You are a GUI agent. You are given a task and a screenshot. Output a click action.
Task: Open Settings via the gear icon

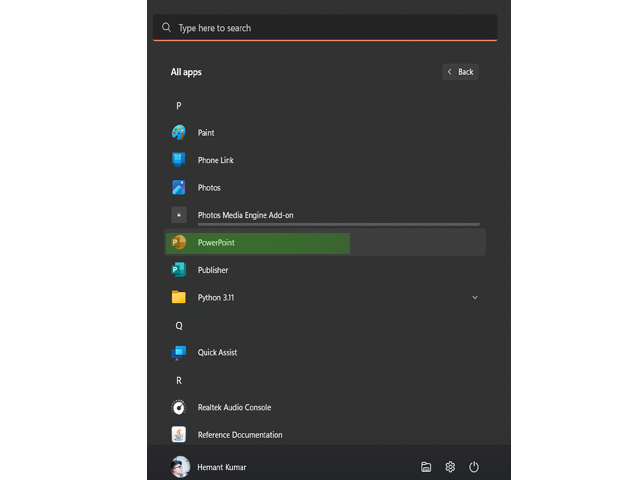point(450,467)
